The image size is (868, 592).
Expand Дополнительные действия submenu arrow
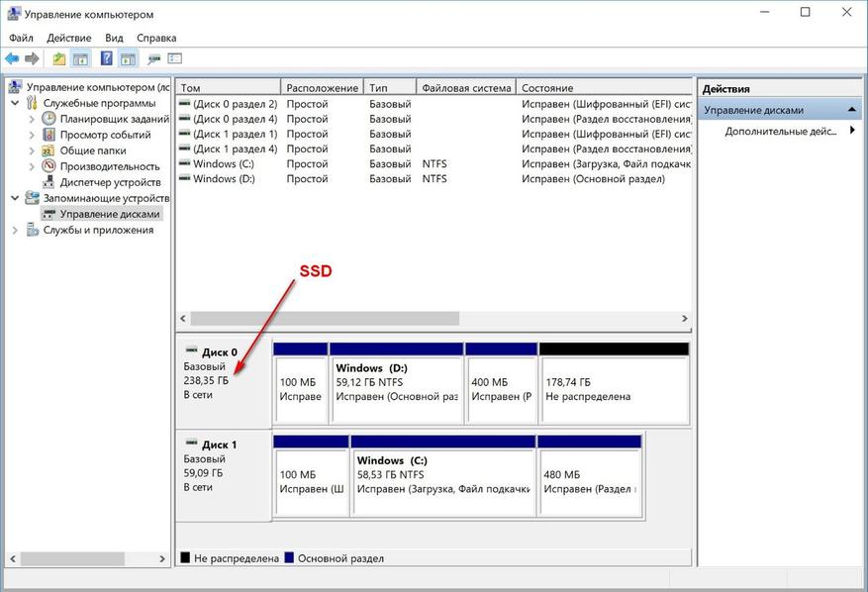[852, 131]
